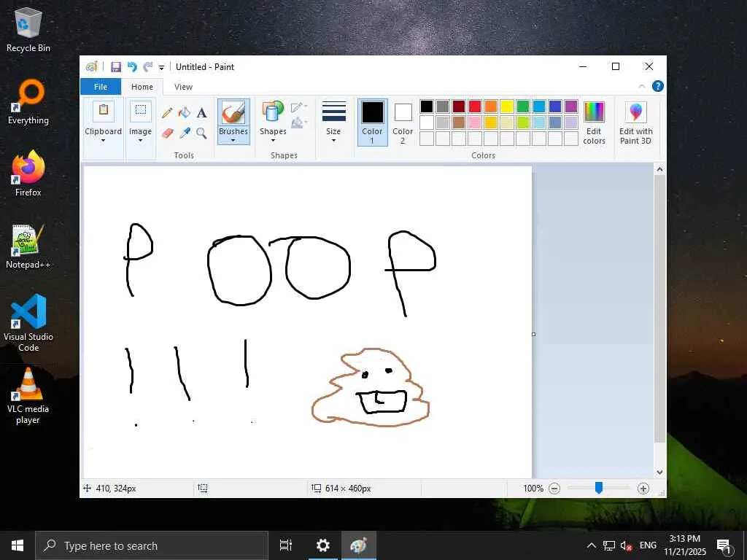Image resolution: width=747 pixels, height=560 pixels.
Task: Select Color 1 foreground button
Action: coord(373,122)
